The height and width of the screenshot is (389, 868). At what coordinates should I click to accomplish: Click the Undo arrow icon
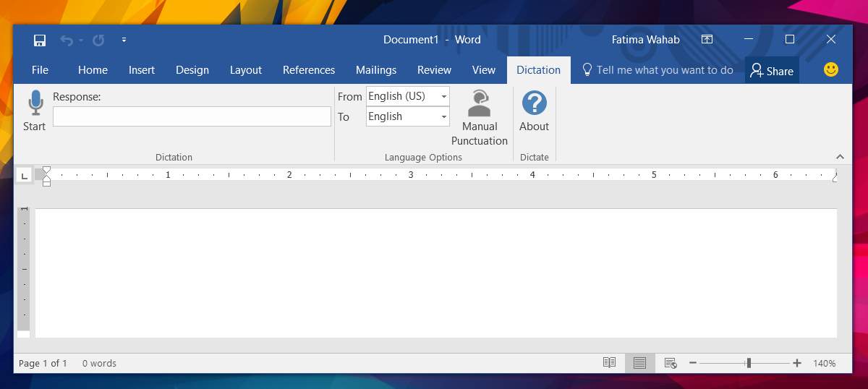[x=67, y=40]
